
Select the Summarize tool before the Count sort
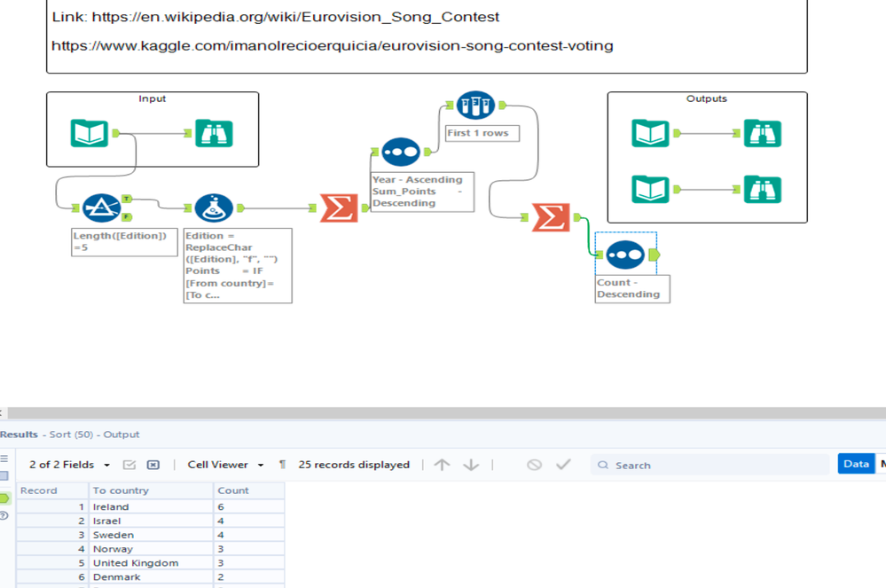551,217
